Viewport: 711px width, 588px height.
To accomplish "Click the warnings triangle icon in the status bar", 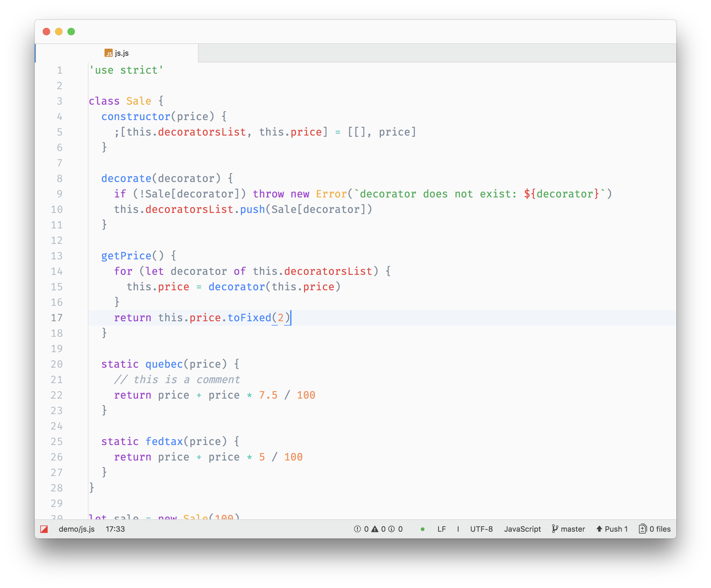I will click(x=375, y=529).
